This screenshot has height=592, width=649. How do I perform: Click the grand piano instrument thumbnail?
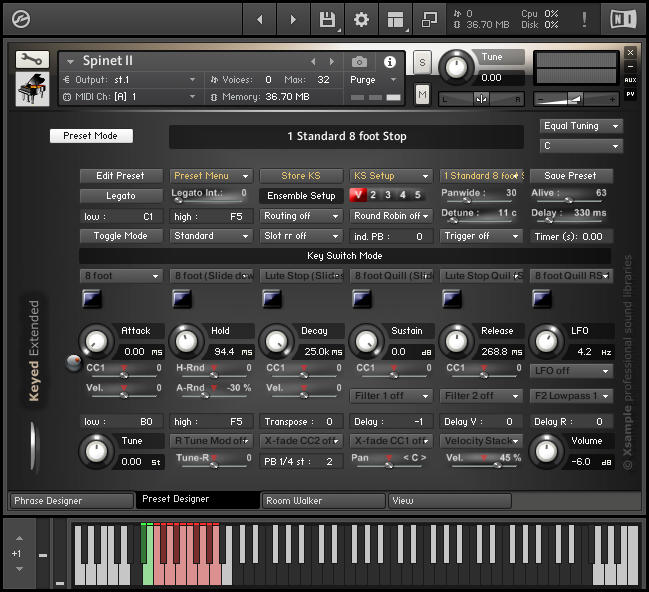(32, 89)
